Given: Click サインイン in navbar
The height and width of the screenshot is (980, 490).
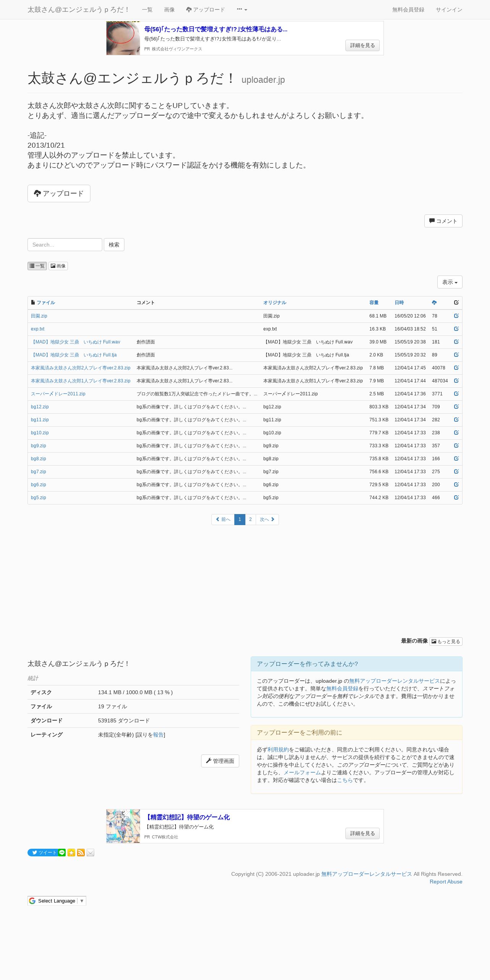Looking at the screenshot, I should click(449, 10).
